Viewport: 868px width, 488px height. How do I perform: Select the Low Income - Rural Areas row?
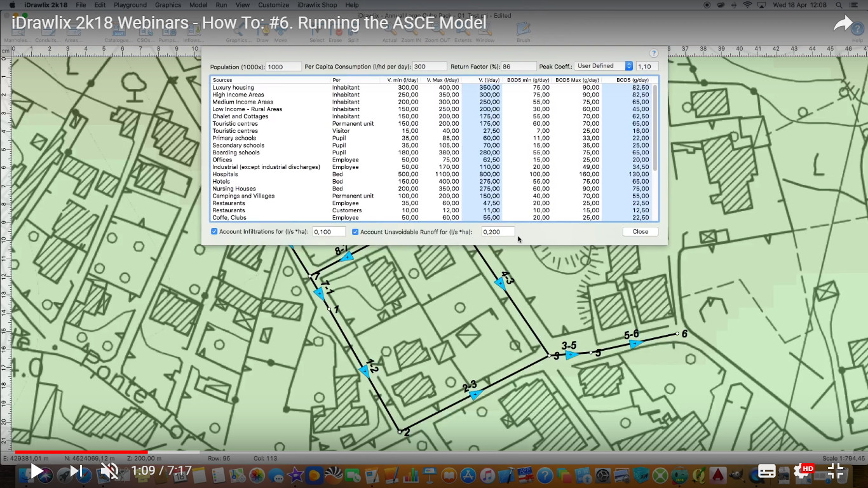(x=431, y=109)
